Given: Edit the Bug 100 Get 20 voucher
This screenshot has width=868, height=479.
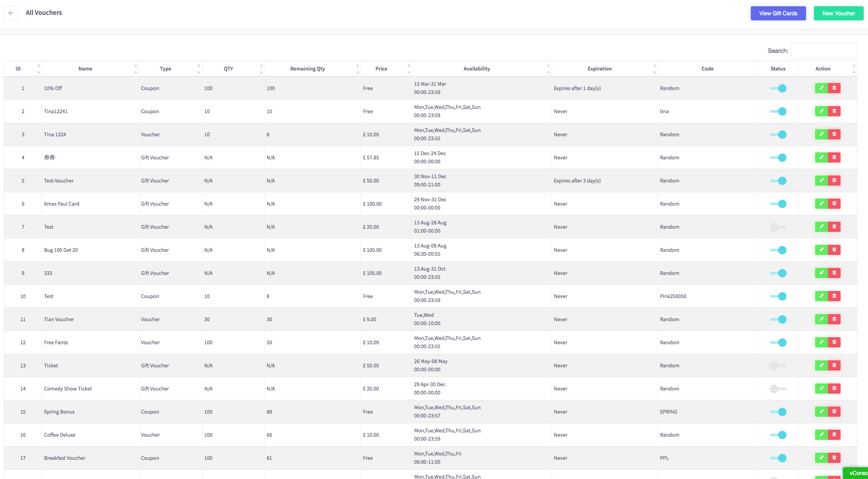Looking at the screenshot, I should (x=821, y=250).
